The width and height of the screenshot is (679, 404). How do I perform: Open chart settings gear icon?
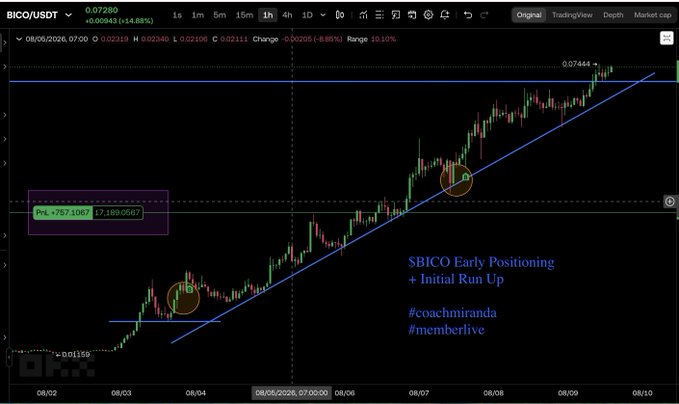coord(428,15)
